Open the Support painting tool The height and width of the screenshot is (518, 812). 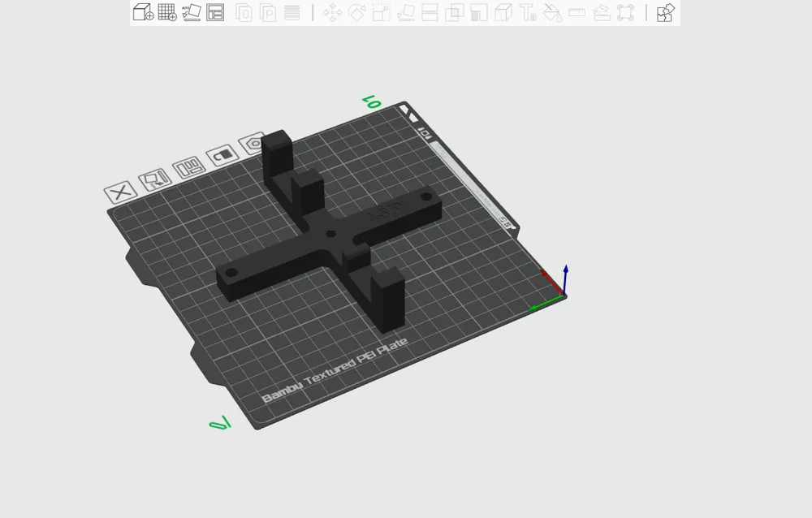[x=479, y=12]
